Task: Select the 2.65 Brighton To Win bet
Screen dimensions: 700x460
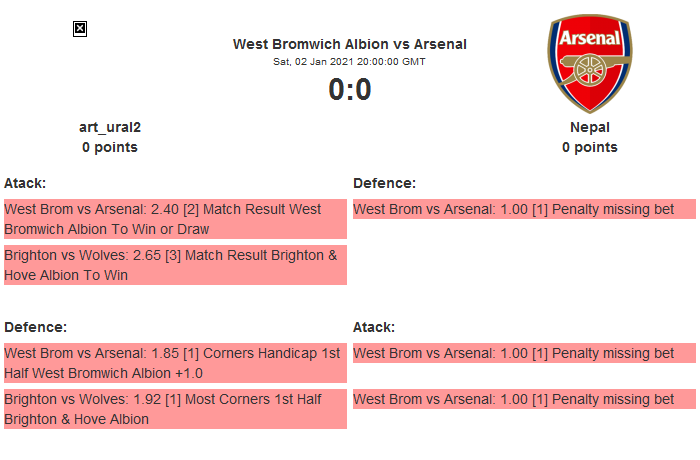Action: [175, 265]
